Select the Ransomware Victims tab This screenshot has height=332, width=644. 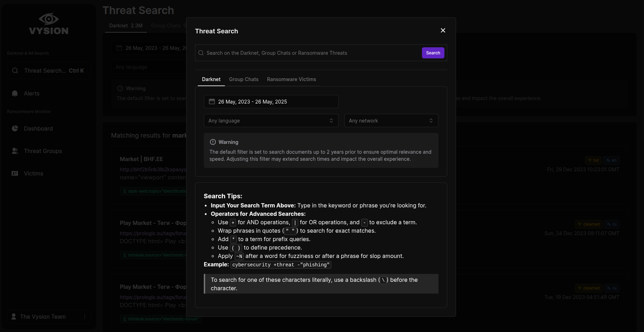[x=291, y=79]
